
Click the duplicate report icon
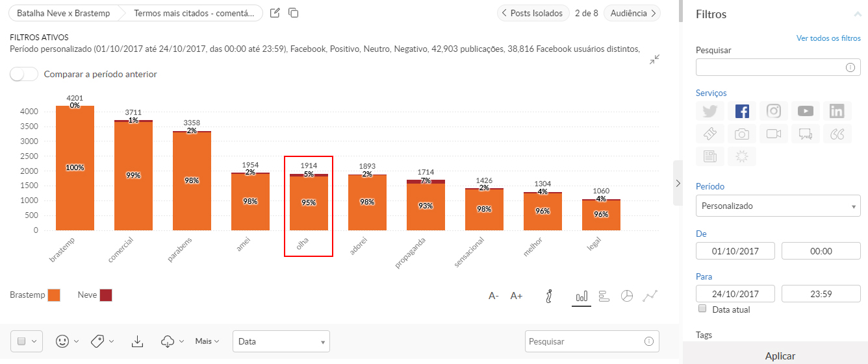(294, 13)
